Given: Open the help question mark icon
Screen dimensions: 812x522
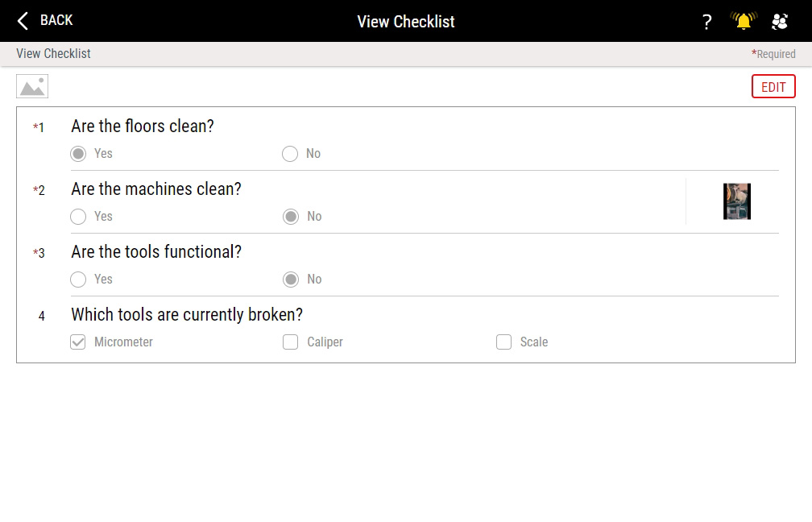Looking at the screenshot, I should click(707, 22).
